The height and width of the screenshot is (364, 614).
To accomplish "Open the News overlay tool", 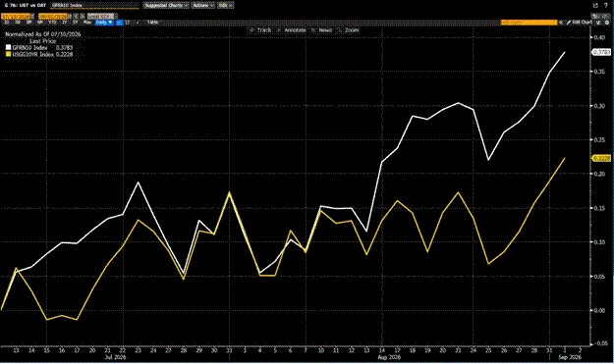I will click(x=322, y=30).
